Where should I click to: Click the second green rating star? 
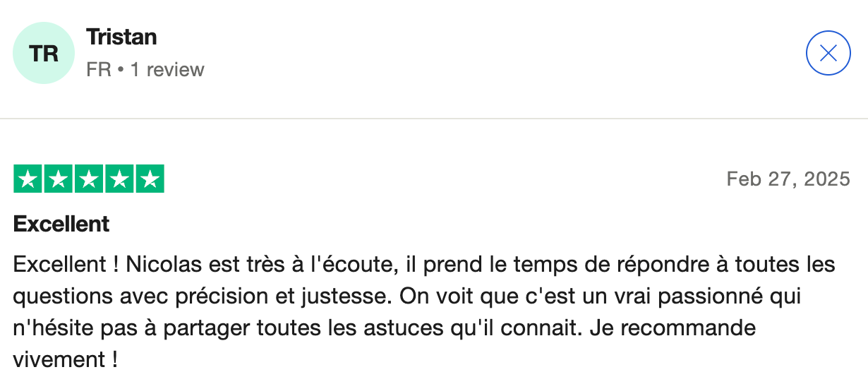[59, 179]
